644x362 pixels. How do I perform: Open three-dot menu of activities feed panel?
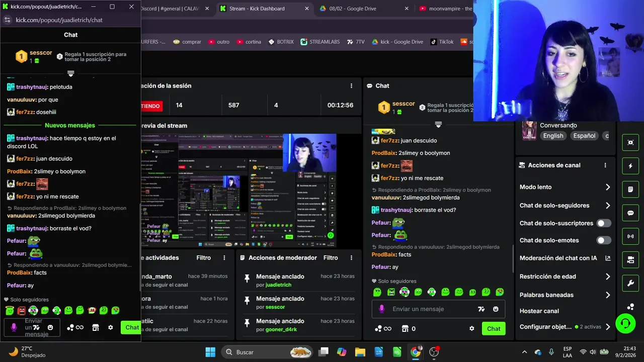224,257
